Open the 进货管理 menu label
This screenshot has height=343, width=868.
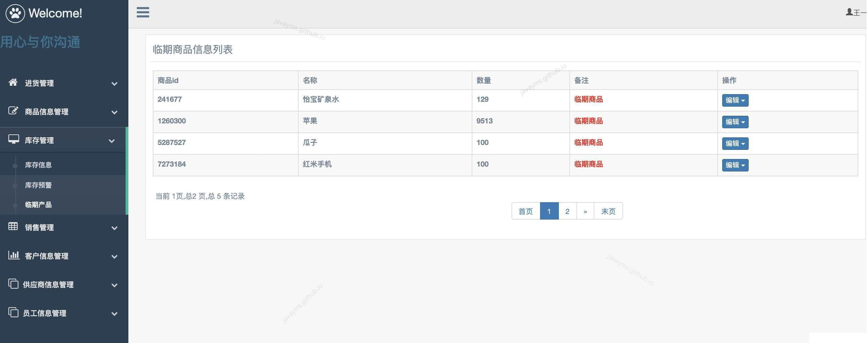pyautogui.click(x=39, y=83)
